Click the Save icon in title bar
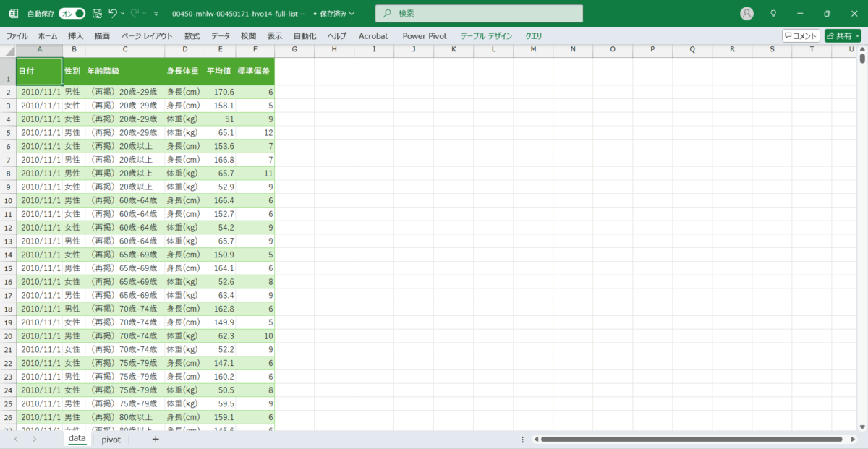868x449 pixels. (97, 14)
